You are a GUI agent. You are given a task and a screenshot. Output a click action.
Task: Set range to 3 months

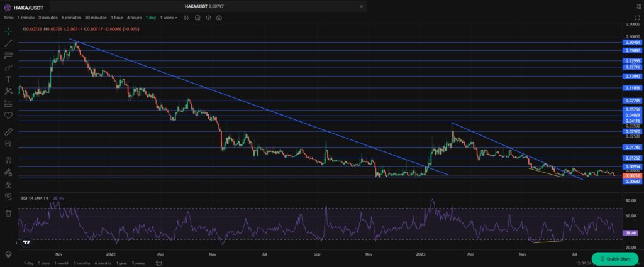click(82, 263)
